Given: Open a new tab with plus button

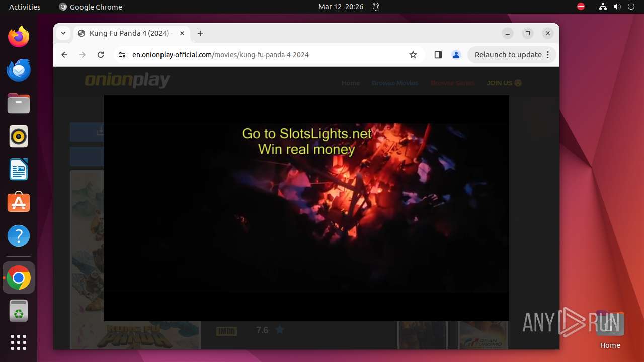Looking at the screenshot, I should 200,33.
